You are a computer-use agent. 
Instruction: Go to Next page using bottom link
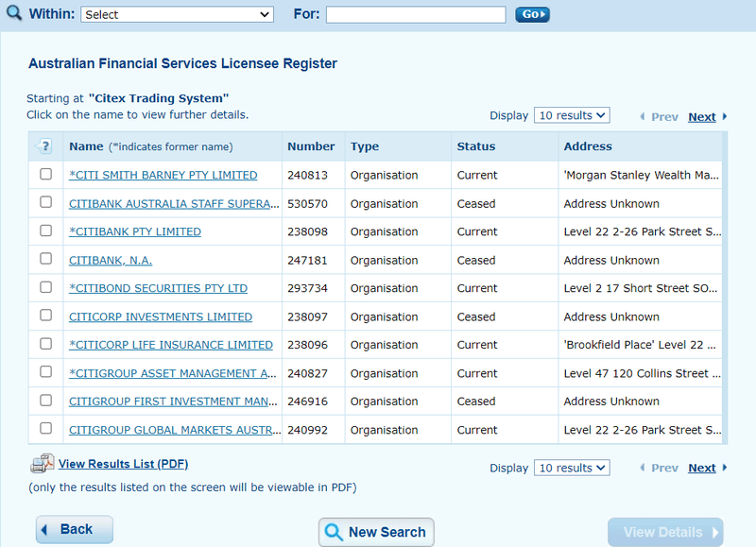(702, 468)
